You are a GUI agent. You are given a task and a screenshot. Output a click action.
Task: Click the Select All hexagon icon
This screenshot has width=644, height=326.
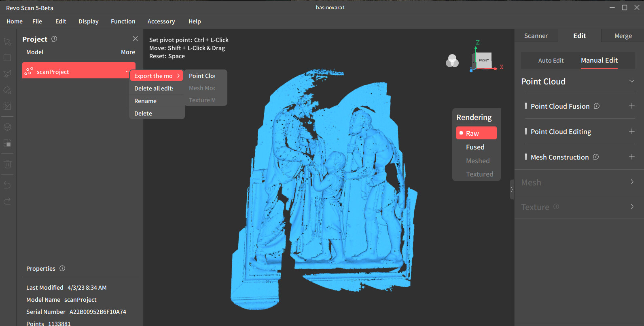[7, 127]
